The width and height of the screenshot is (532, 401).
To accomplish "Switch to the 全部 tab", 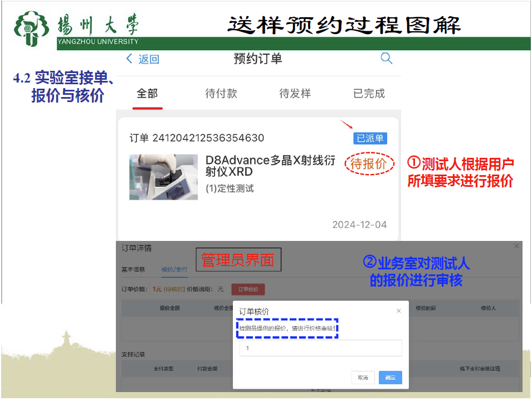I will [147, 94].
